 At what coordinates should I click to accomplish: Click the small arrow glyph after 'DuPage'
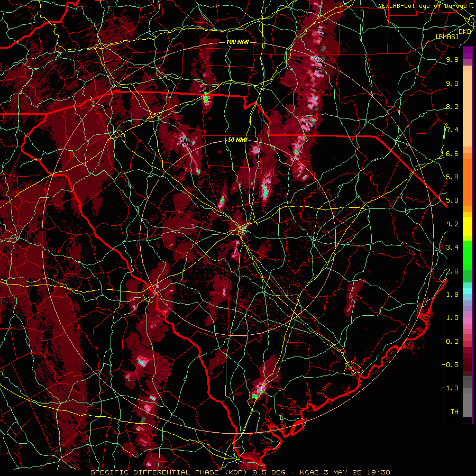click(x=471, y=5)
